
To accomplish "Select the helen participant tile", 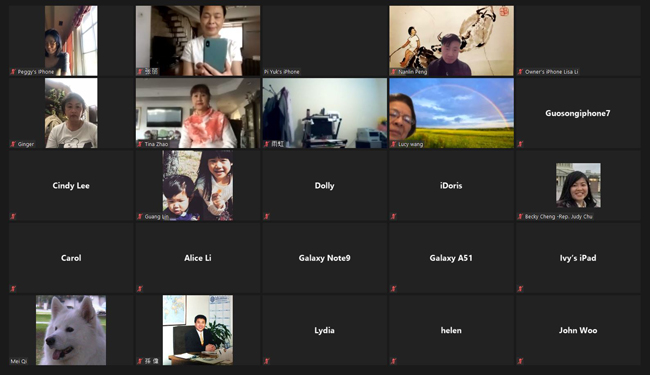I will pos(451,330).
